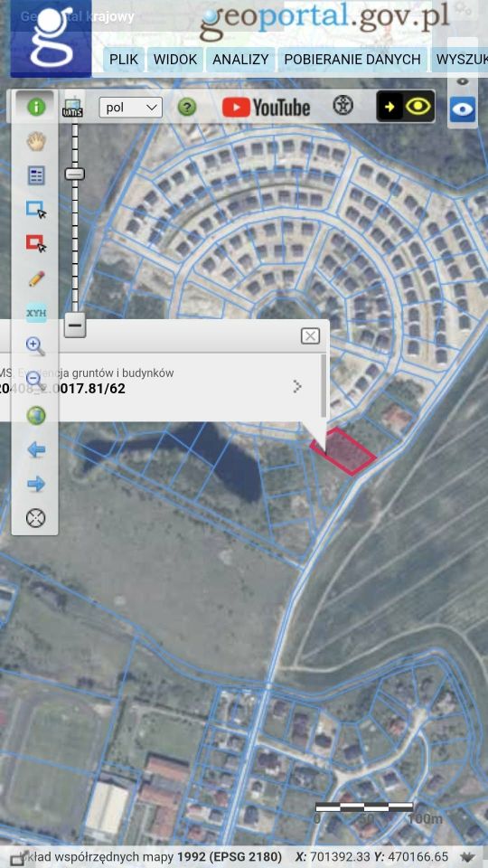Open the layer list panel icon

(36, 176)
